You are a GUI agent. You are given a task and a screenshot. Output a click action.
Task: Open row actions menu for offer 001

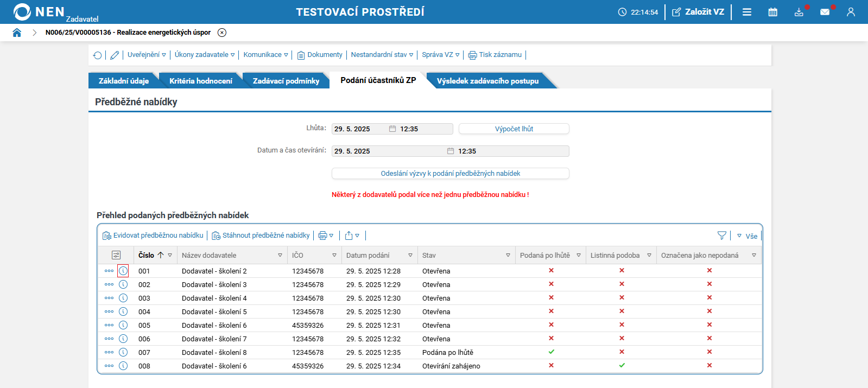point(109,271)
